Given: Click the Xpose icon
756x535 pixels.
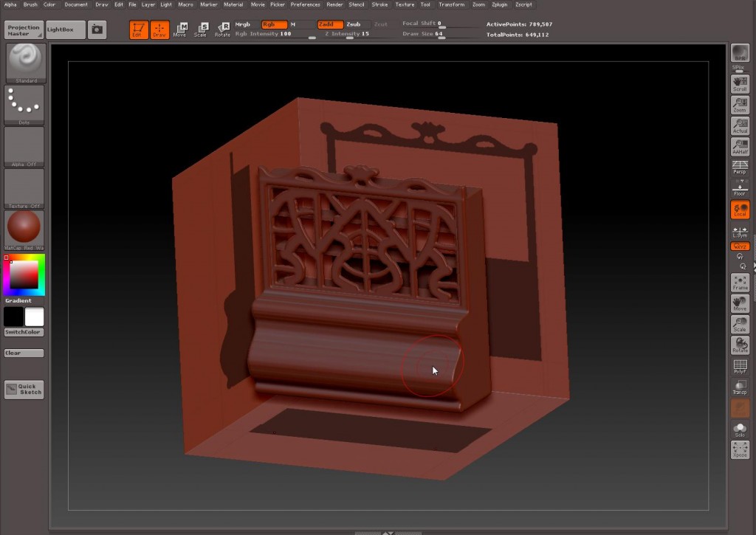Looking at the screenshot, I should coord(740,449).
